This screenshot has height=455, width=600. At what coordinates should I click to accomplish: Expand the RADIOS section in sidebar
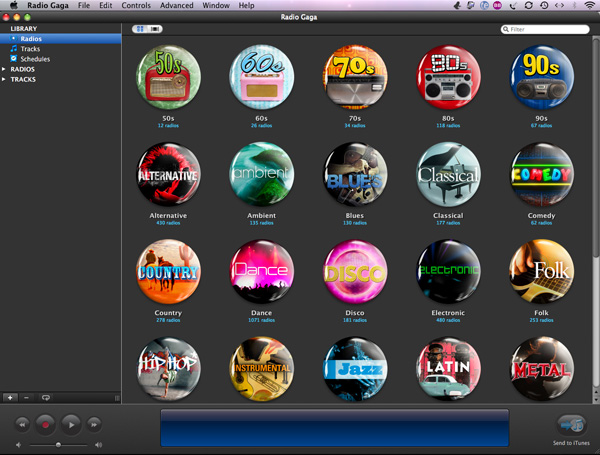[4, 69]
